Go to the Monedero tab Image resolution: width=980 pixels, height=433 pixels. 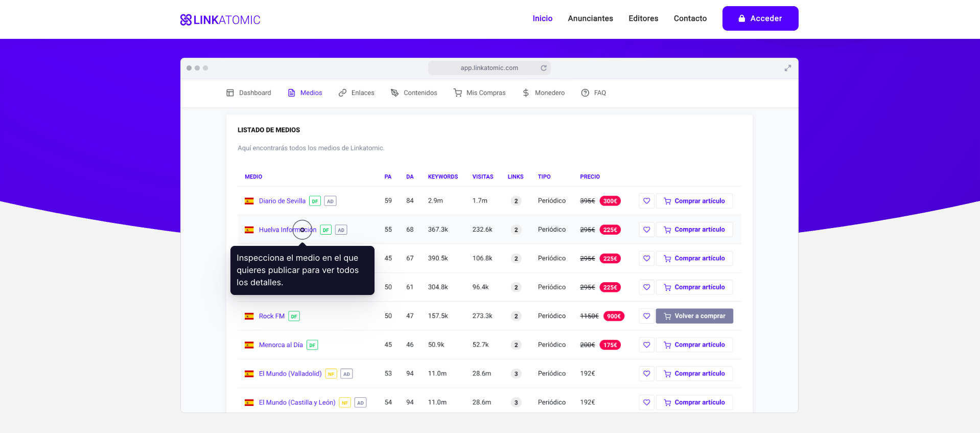pos(544,93)
